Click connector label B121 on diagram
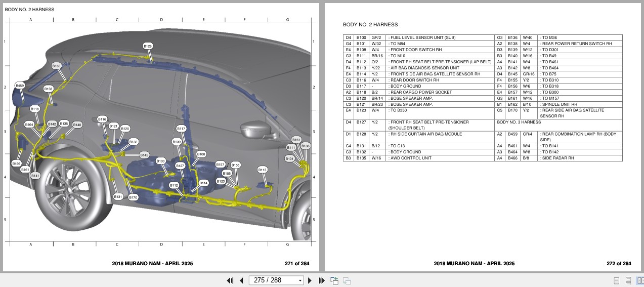 tap(113, 126)
